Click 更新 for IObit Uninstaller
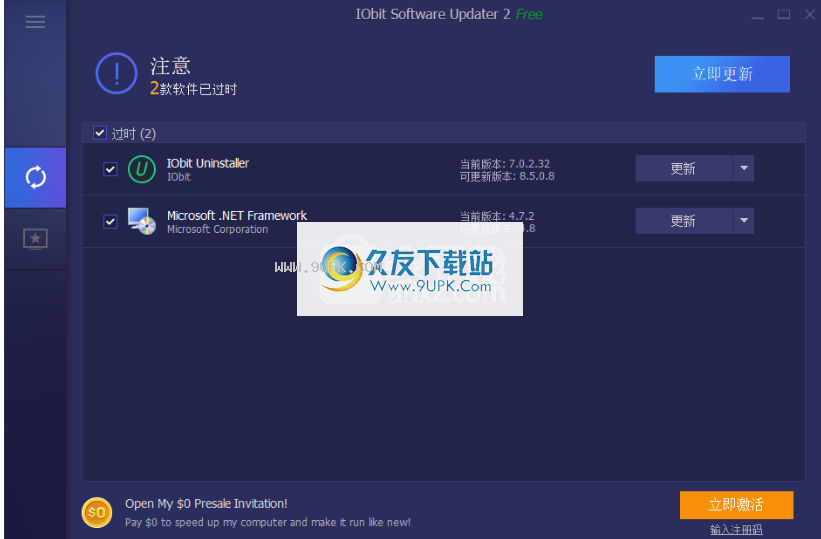The width and height of the screenshot is (821, 539). [683, 169]
